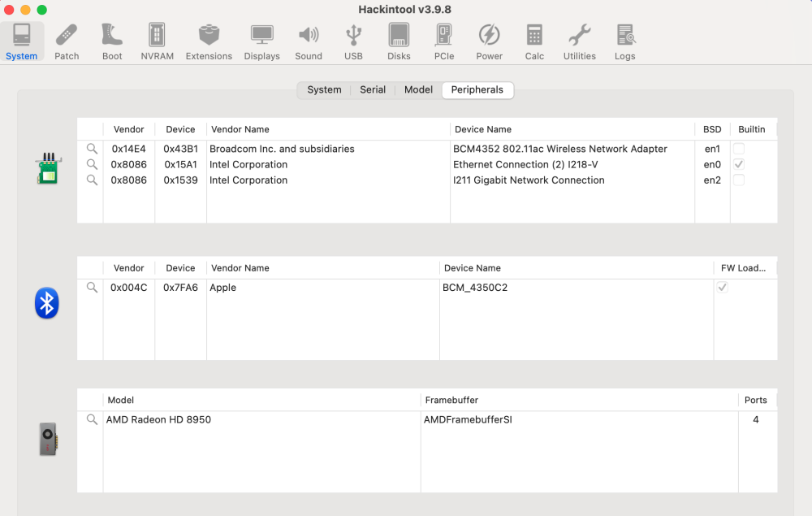Select 'BCM4352 802.11ac Wireless Network Adapter' cell
This screenshot has width=812, height=516.
click(559, 149)
